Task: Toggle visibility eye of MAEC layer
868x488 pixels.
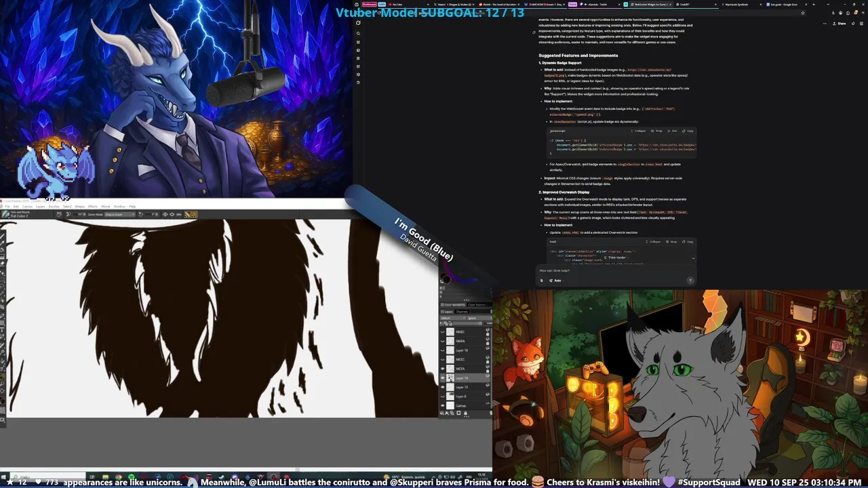Action: coord(442,332)
